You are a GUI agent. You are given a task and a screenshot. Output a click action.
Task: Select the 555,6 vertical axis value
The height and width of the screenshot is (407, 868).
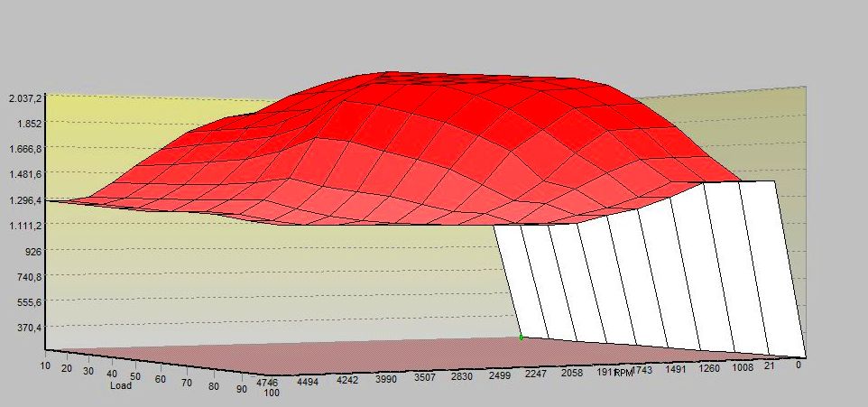point(28,301)
